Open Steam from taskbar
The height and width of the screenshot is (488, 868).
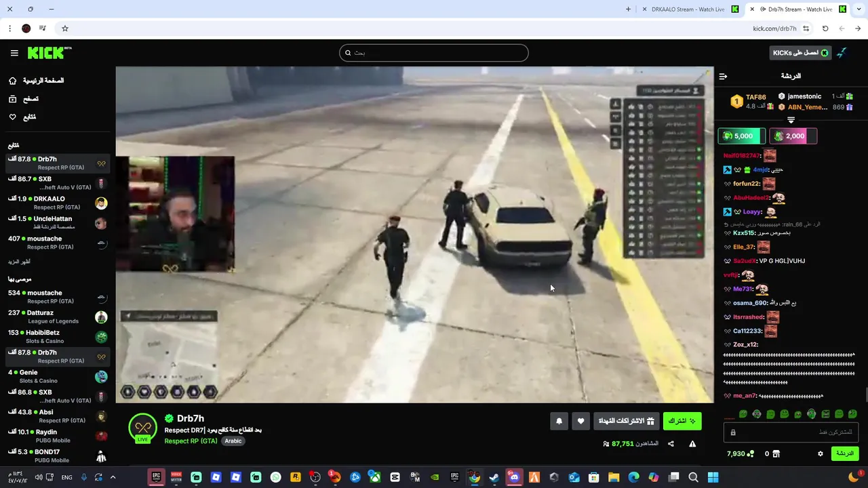coord(494,477)
